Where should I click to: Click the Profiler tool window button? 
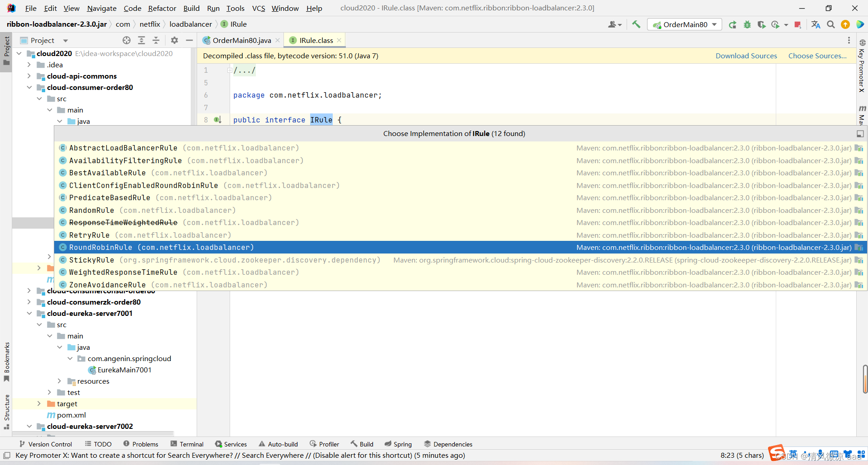tap(324, 444)
